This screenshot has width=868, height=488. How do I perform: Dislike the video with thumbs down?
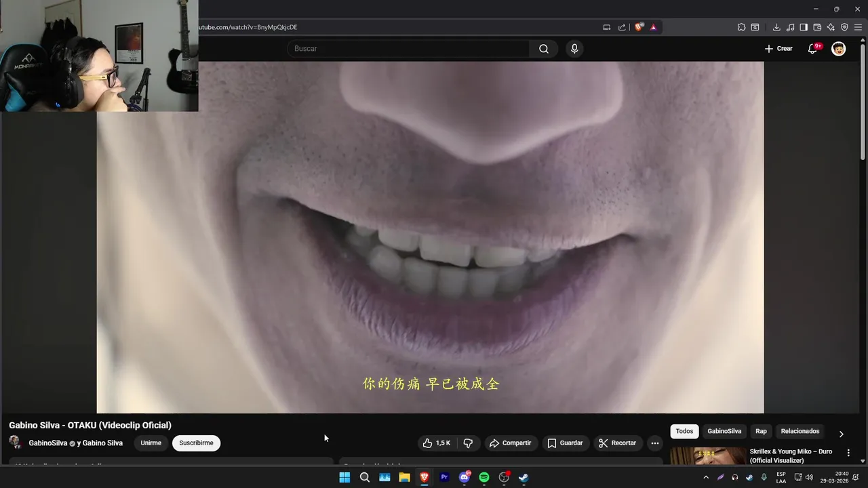click(x=468, y=443)
